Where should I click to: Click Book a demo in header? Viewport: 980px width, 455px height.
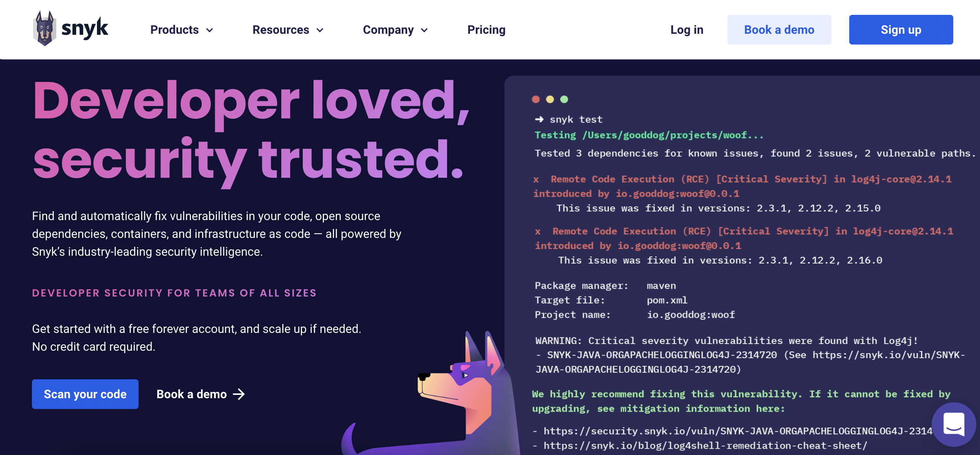coord(779,30)
